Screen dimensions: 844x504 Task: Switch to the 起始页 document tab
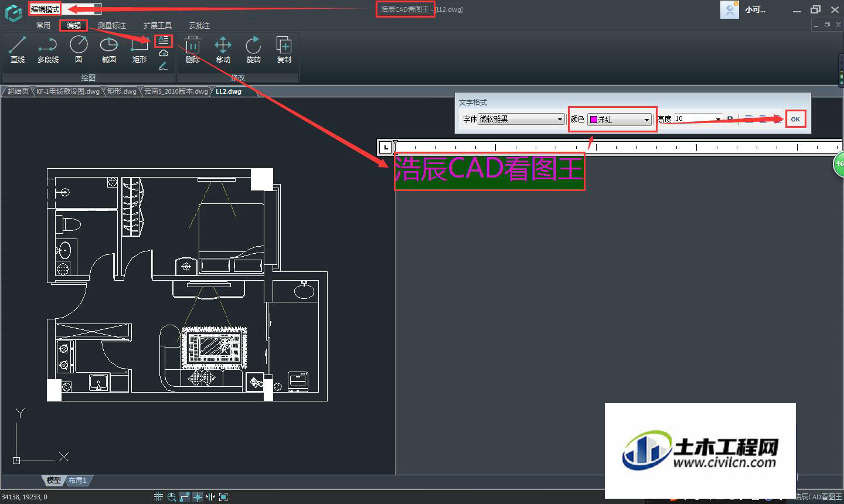(x=18, y=91)
